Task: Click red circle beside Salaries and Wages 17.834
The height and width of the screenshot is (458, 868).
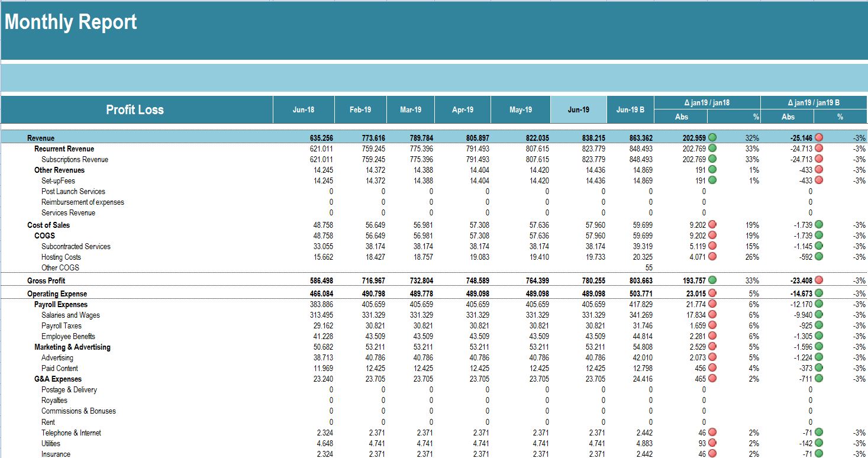Action: coord(712,315)
